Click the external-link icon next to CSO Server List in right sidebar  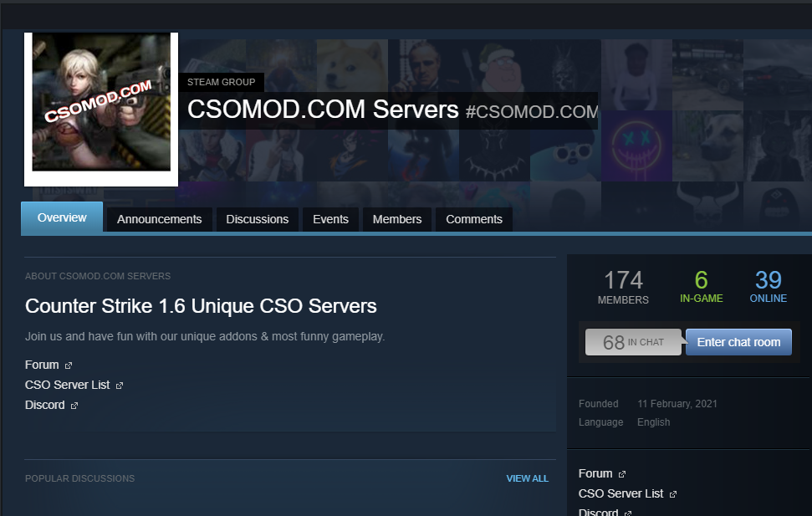tap(673, 494)
